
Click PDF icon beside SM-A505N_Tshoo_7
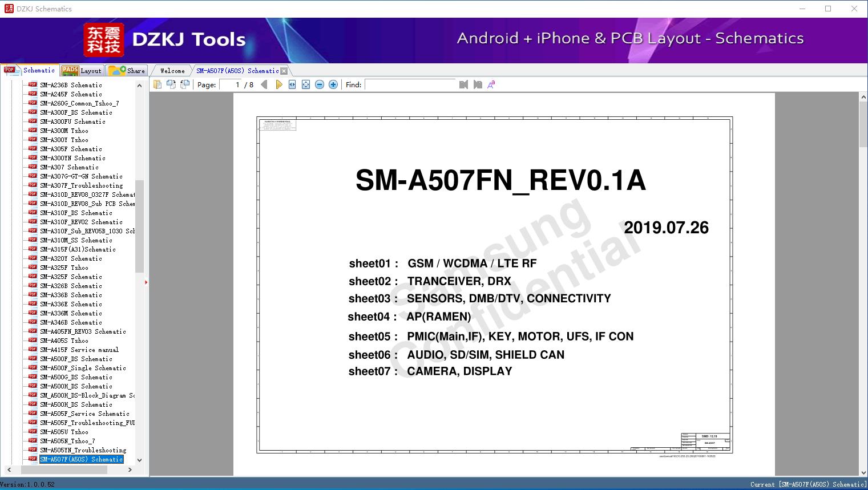tap(33, 440)
